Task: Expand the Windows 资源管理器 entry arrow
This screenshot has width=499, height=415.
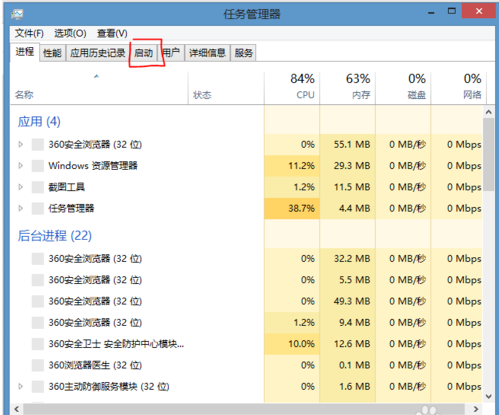Action: pyautogui.click(x=21, y=166)
